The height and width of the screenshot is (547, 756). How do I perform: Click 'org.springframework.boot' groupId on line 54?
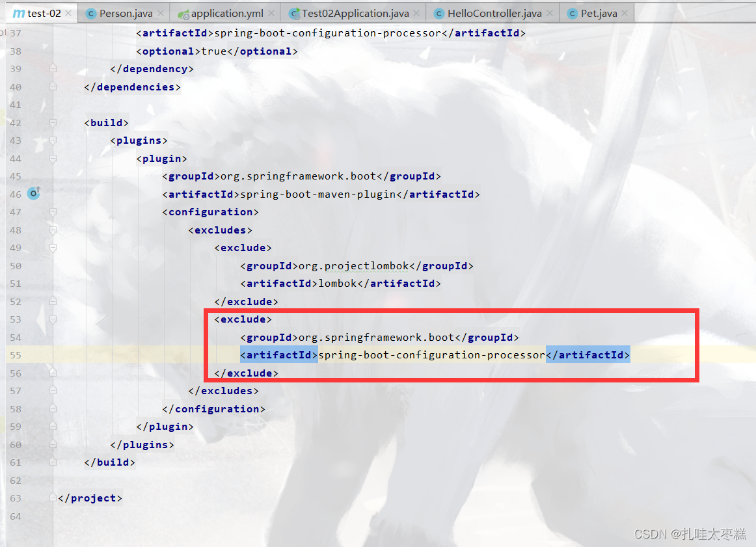point(377,338)
